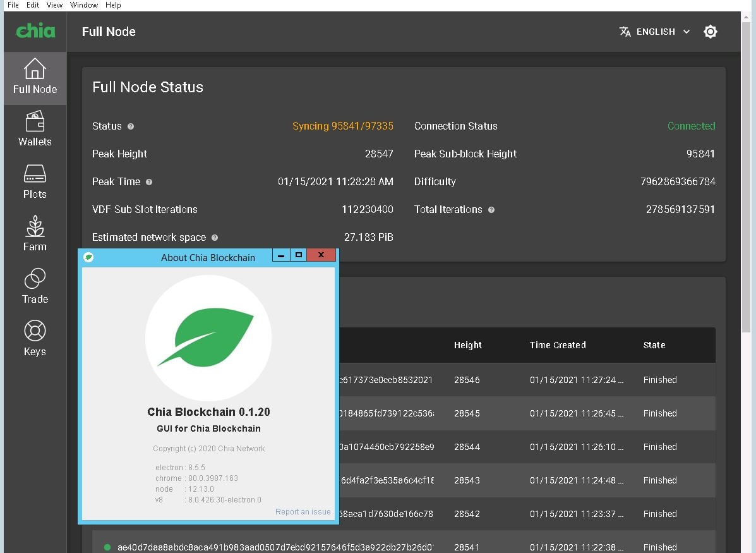
Task: Click the scrollbar up arrow
Action: click(x=746, y=16)
